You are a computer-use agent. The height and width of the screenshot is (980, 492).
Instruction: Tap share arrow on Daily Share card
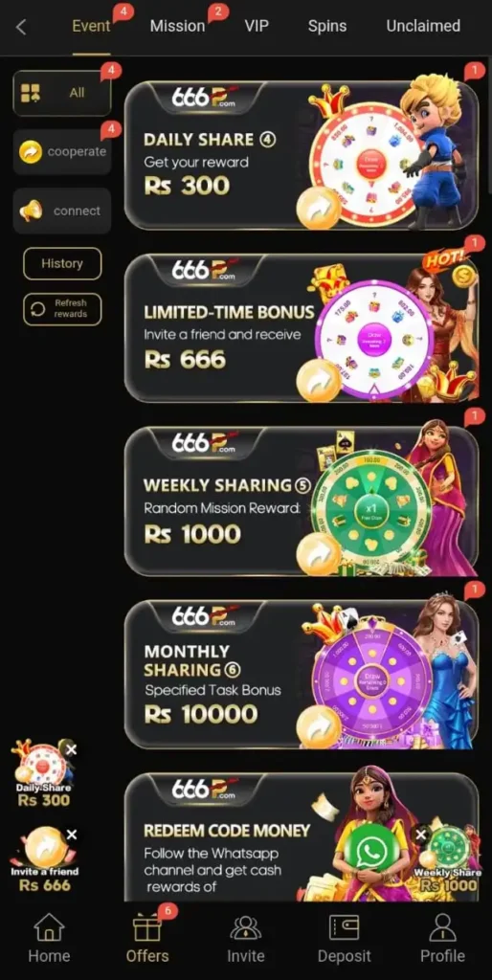(319, 208)
